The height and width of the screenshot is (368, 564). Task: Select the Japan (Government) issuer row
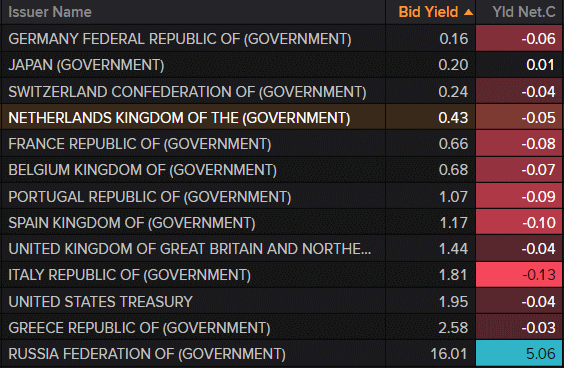282,65
